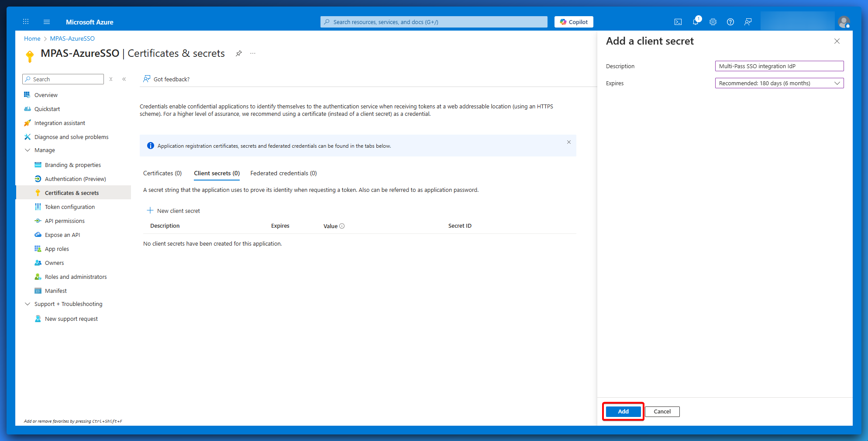
Task: Click the Secret ID column header
Action: pos(460,226)
